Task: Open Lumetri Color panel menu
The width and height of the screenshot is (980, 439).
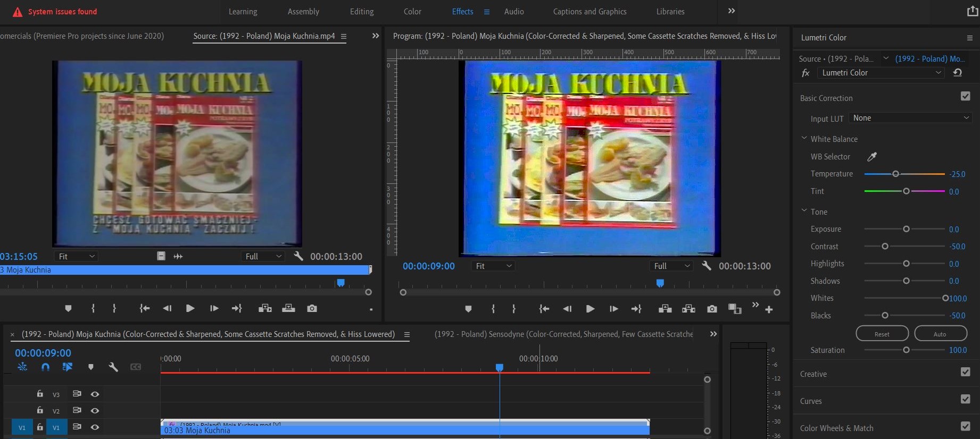Action: pos(970,38)
